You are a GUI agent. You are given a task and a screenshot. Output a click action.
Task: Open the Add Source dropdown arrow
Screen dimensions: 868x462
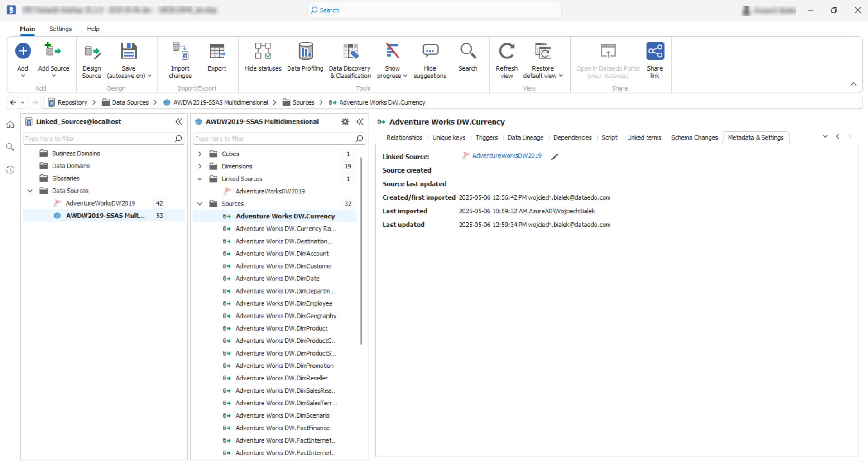coord(53,76)
